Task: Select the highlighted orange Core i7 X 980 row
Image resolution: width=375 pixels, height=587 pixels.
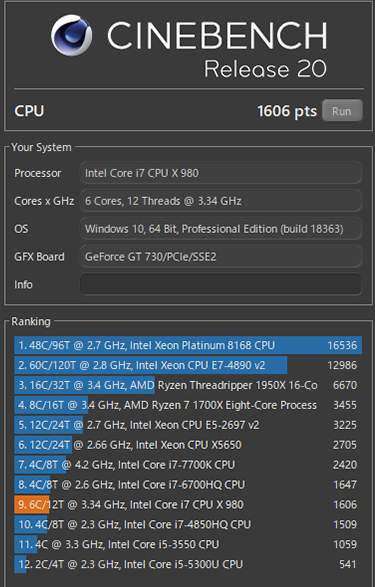Action: 188,504
